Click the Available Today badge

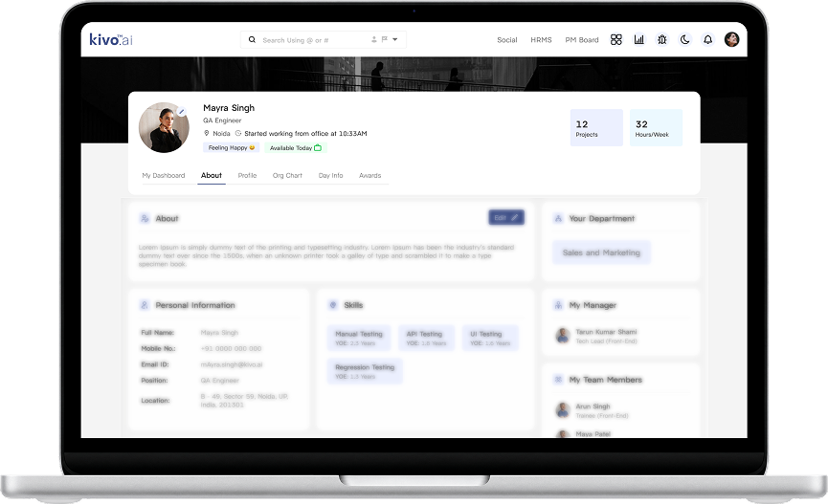point(296,148)
